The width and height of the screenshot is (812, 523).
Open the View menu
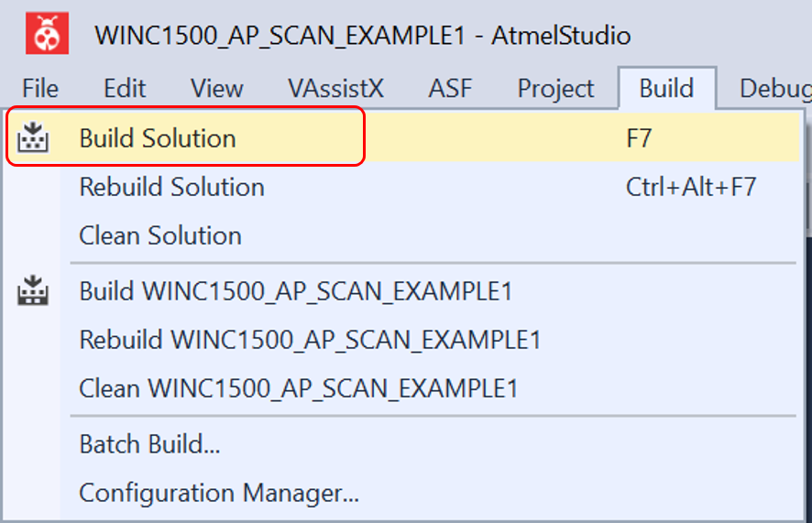click(x=216, y=89)
